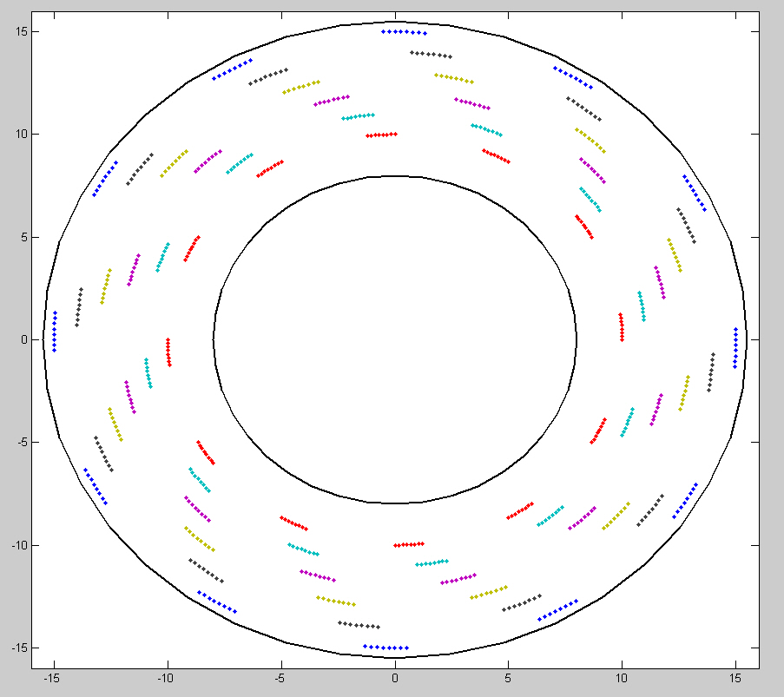Select the rightmost blue marker cluster

(x=735, y=347)
